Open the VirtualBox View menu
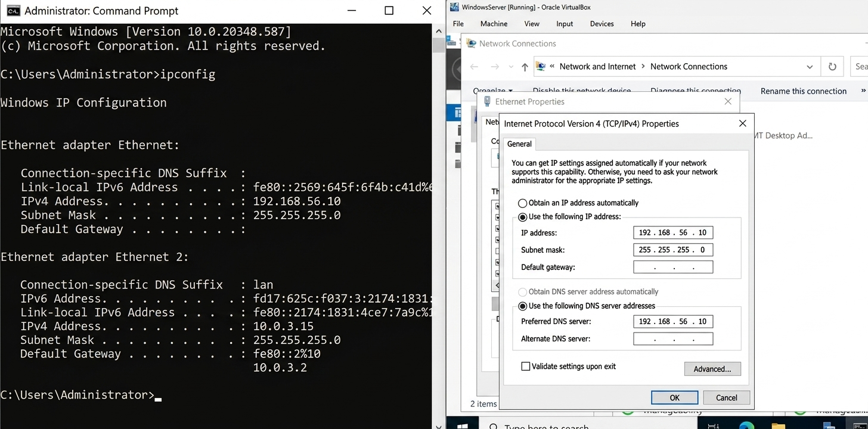Image resolution: width=868 pixels, height=429 pixels. click(x=532, y=24)
